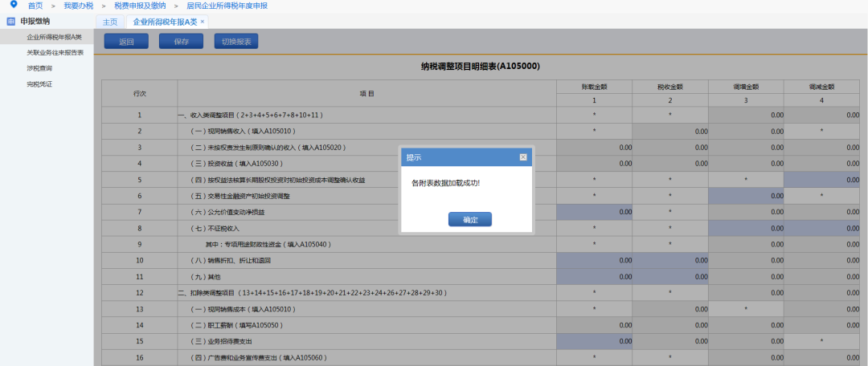Open 我要办税 breadcrumb link
Viewport: 868px width, 366px height.
pyautogui.click(x=79, y=6)
